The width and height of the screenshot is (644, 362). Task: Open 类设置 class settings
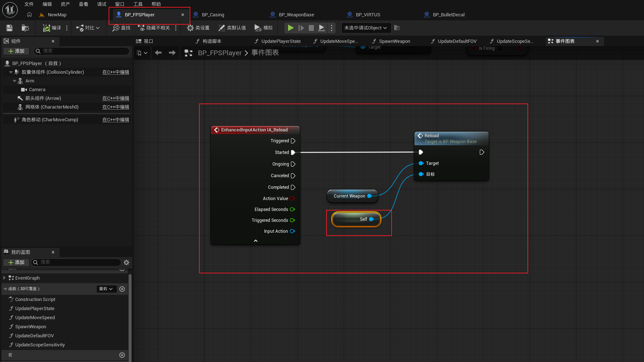(198, 28)
